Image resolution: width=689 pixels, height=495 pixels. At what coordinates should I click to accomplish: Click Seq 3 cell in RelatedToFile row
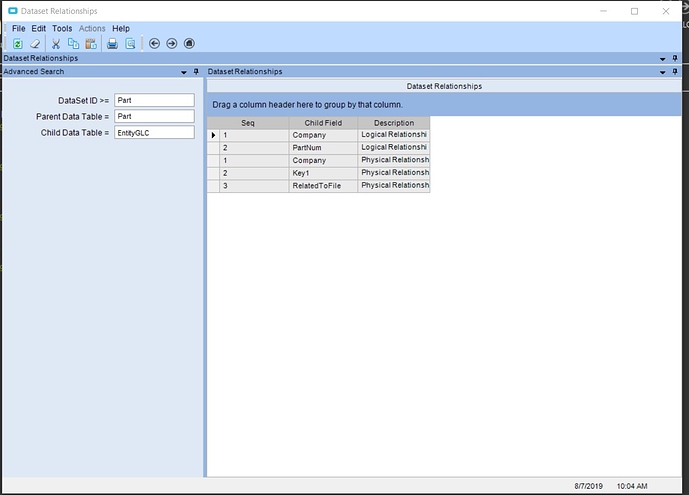click(254, 186)
